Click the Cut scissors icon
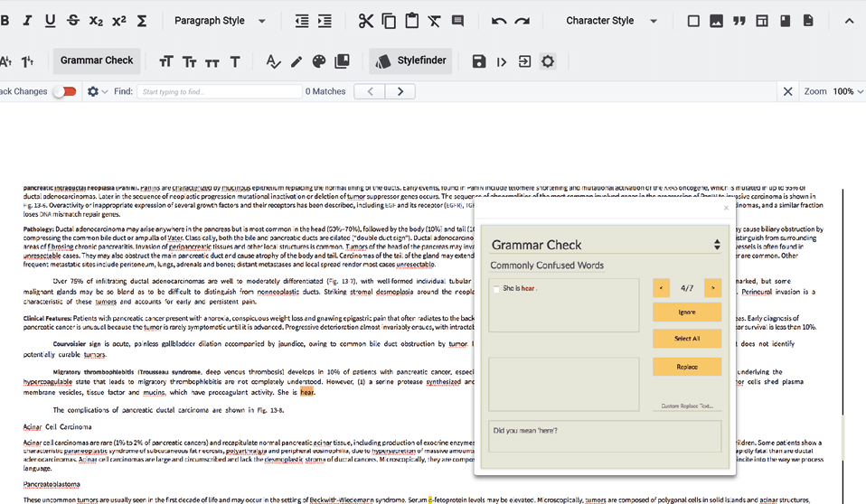The image size is (866, 504). click(x=365, y=21)
